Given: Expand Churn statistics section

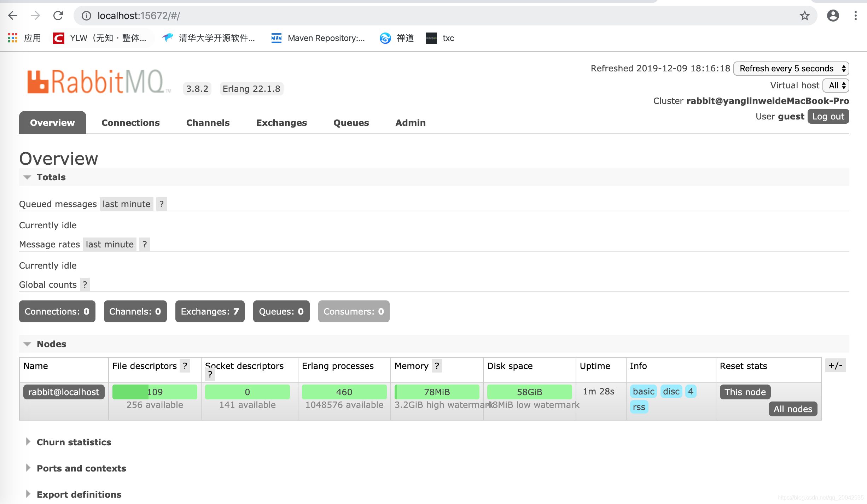Looking at the screenshot, I should [x=74, y=442].
